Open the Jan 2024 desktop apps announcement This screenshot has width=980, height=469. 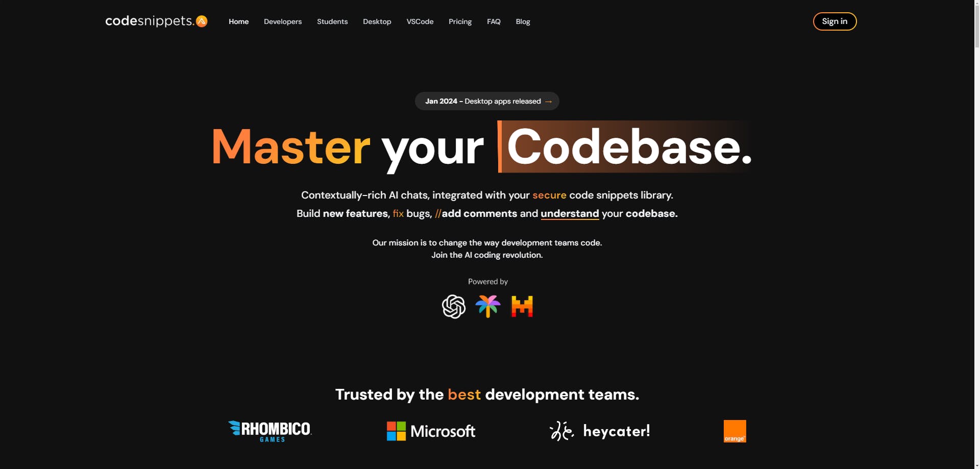[x=482, y=101]
